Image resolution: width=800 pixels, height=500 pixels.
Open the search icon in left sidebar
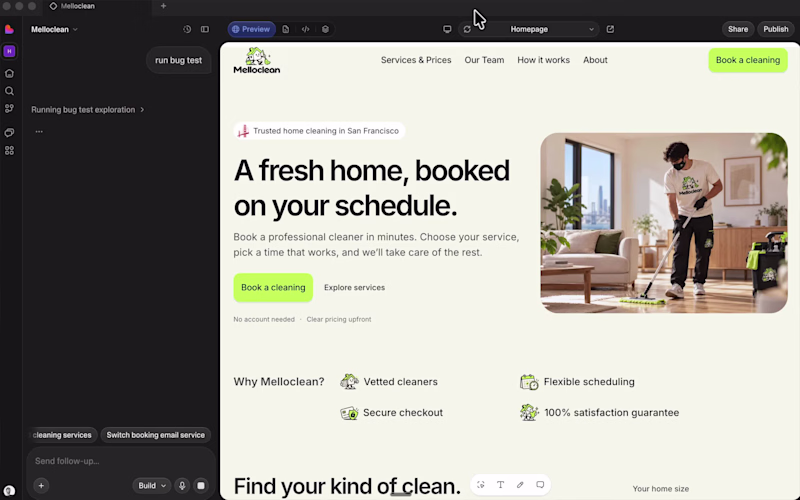coord(9,91)
